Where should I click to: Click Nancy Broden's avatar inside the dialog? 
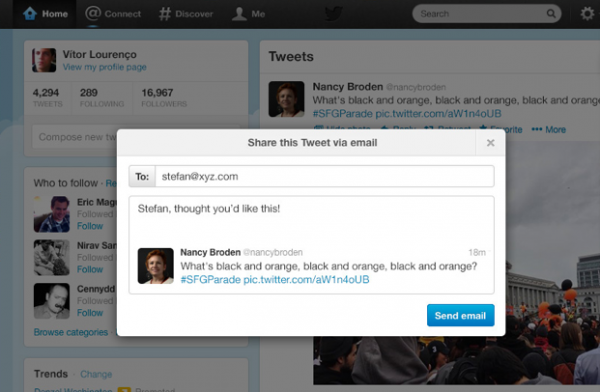pyautogui.click(x=156, y=266)
